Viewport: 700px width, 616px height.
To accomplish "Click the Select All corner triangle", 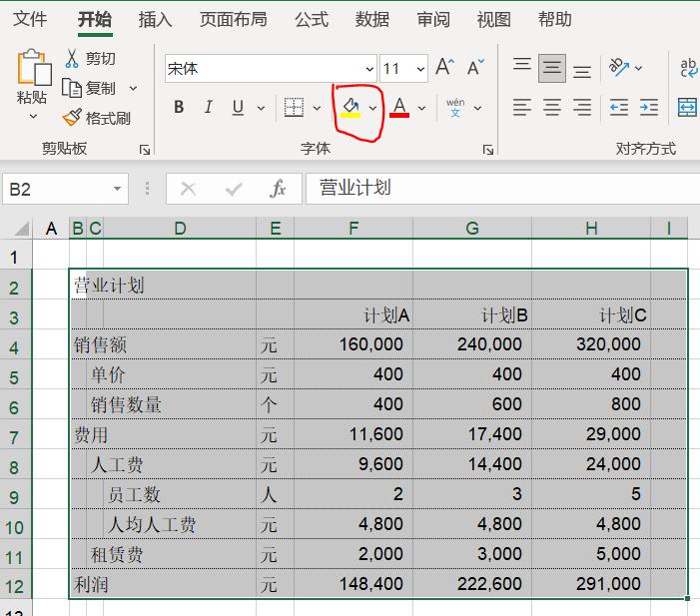I will pos(21,228).
